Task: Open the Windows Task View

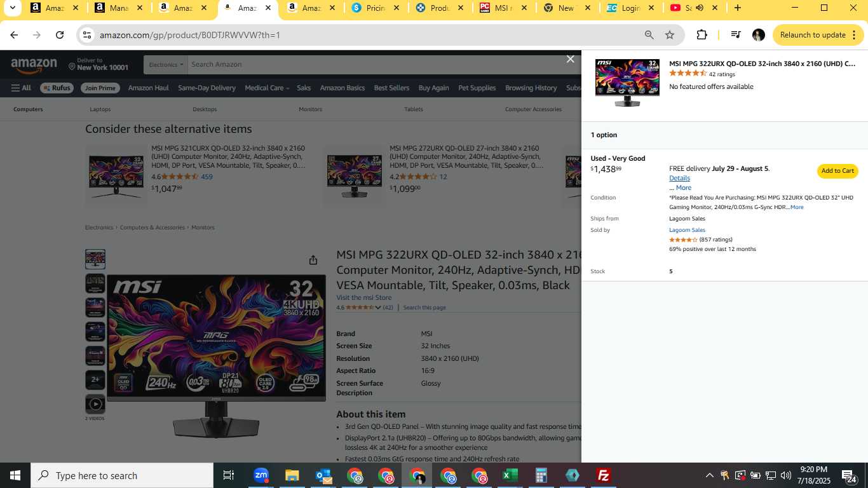Action: click(229, 475)
